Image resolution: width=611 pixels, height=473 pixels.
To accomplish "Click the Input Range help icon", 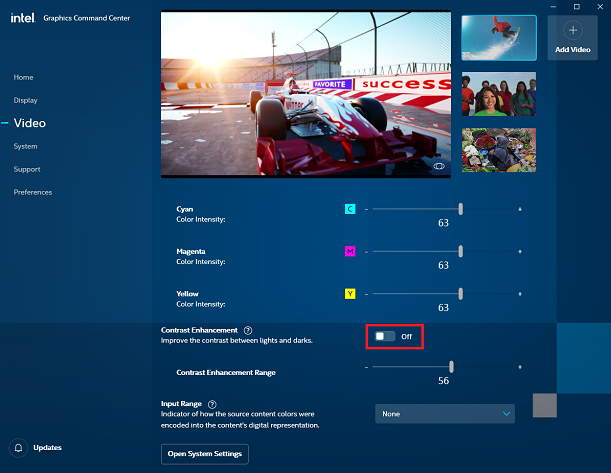I will 212,404.
